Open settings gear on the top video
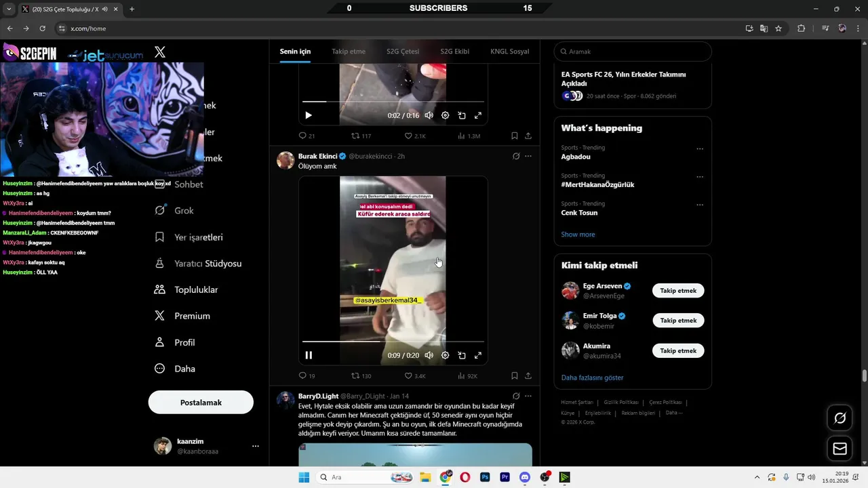This screenshot has height=488, width=868. [x=445, y=115]
